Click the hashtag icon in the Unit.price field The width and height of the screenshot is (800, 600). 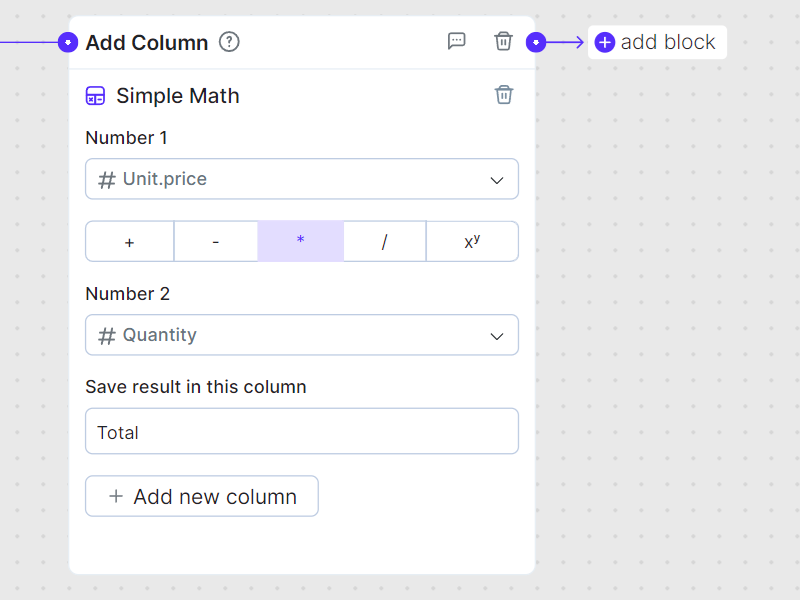coord(105,179)
